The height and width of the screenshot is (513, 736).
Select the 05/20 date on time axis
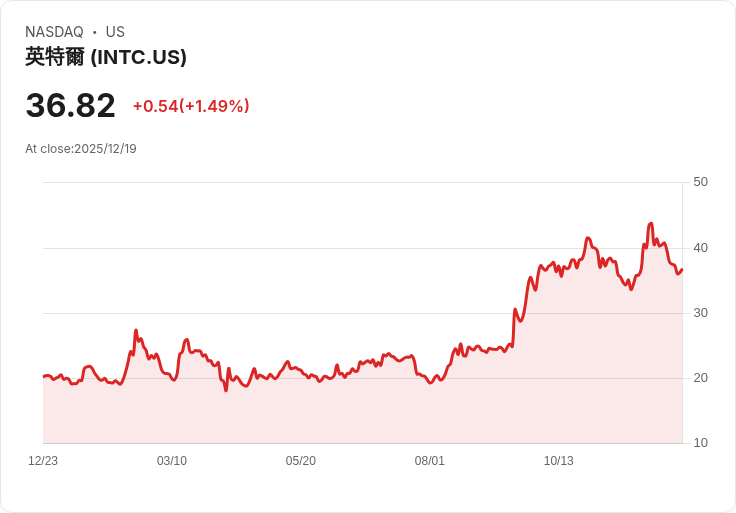point(301,461)
